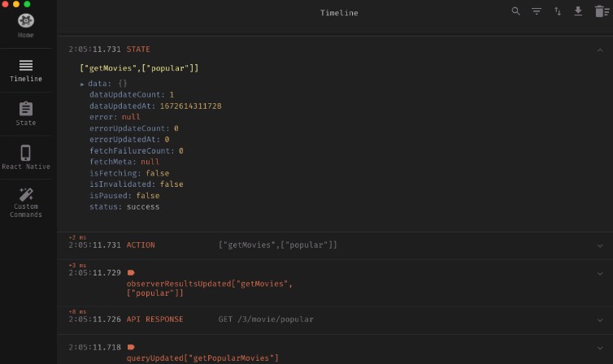The height and width of the screenshot is (364, 613).
Task: Click the 2:05:11.726 timestamp
Action: [94, 319]
